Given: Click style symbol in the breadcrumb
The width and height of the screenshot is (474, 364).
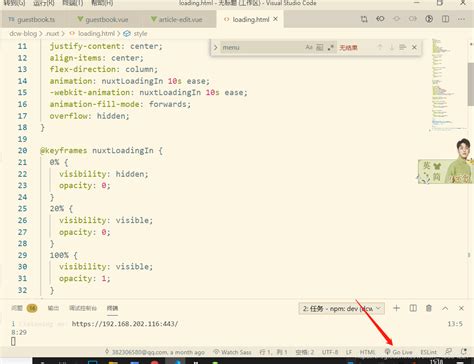Looking at the screenshot, I should tap(140, 34).
